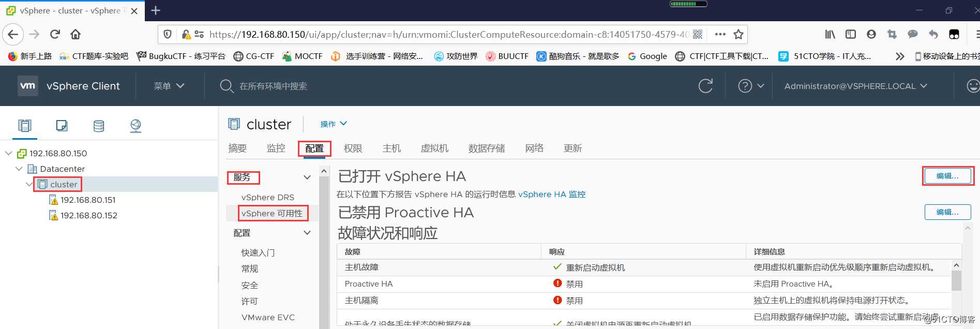Switch to the 摘要 tab

(237, 148)
